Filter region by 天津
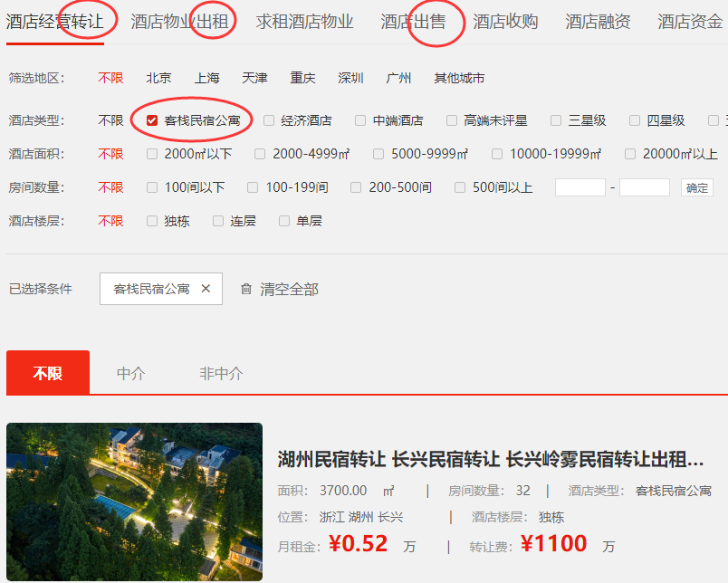The height and width of the screenshot is (583, 728). tap(254, 78)
